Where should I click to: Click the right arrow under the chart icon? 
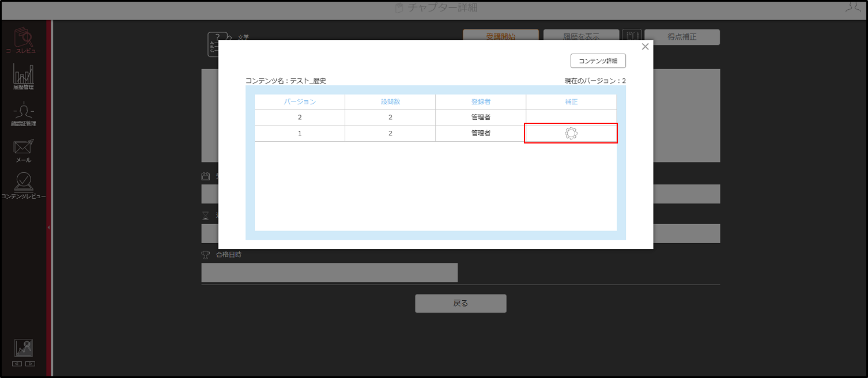click(x=31, y=364)
